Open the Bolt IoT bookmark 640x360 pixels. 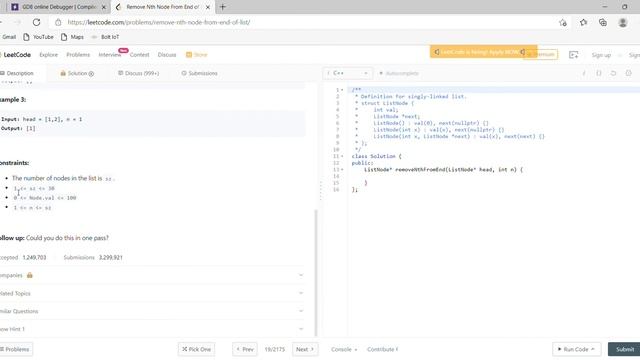105,37
